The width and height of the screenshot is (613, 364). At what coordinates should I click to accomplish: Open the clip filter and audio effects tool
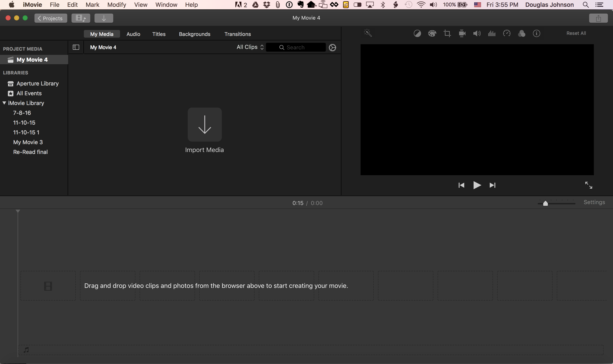[x=522, y=33]
